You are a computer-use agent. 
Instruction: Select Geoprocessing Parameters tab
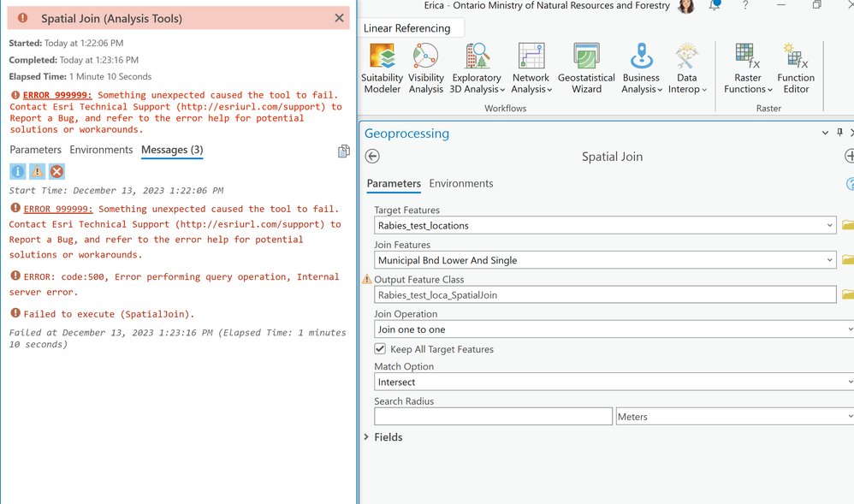coord(394,184)
